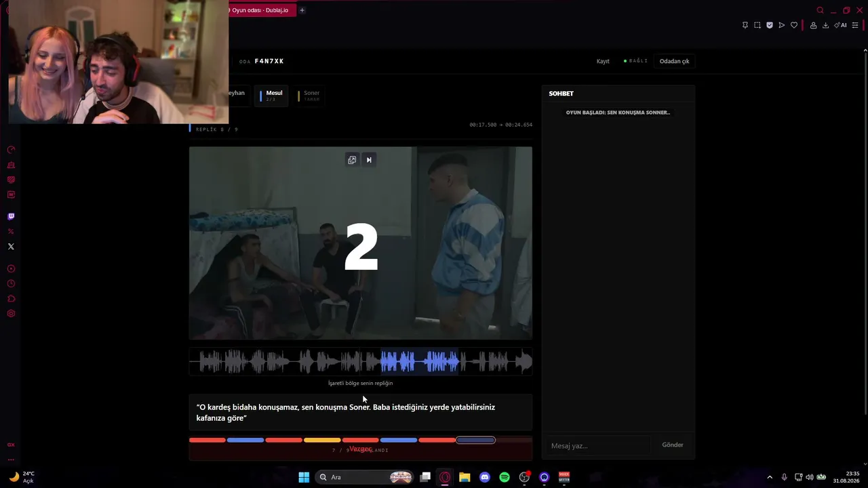The width and height of the screenshot is (868, 488).
Task: Open the sidebar settings gear
Action: pyautogui.click(x=11, y=314)
